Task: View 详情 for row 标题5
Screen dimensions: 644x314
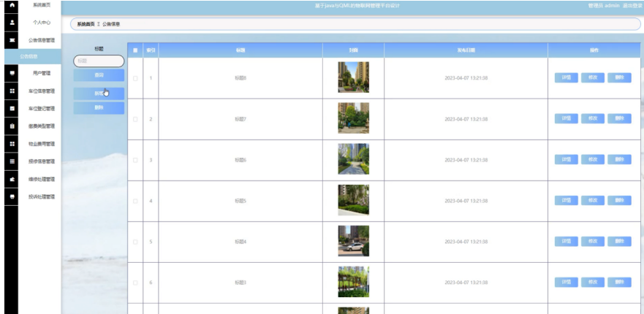Action: [567, 200]
